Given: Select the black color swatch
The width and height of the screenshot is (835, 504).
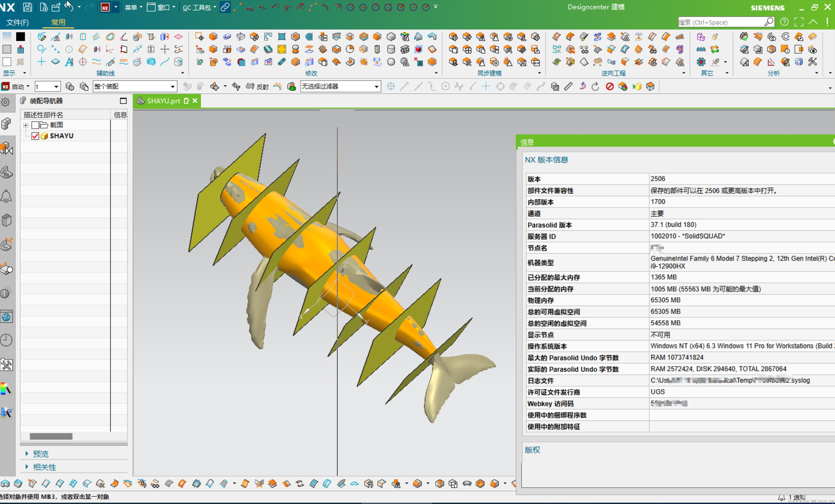Looking at the screenshot, I should pos(21,36).
